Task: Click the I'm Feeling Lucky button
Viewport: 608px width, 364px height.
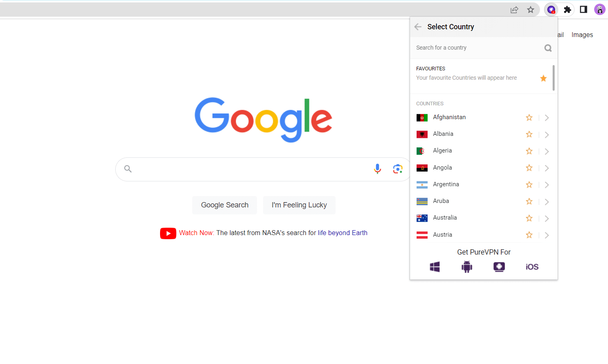Action: [x=299, y=205]
